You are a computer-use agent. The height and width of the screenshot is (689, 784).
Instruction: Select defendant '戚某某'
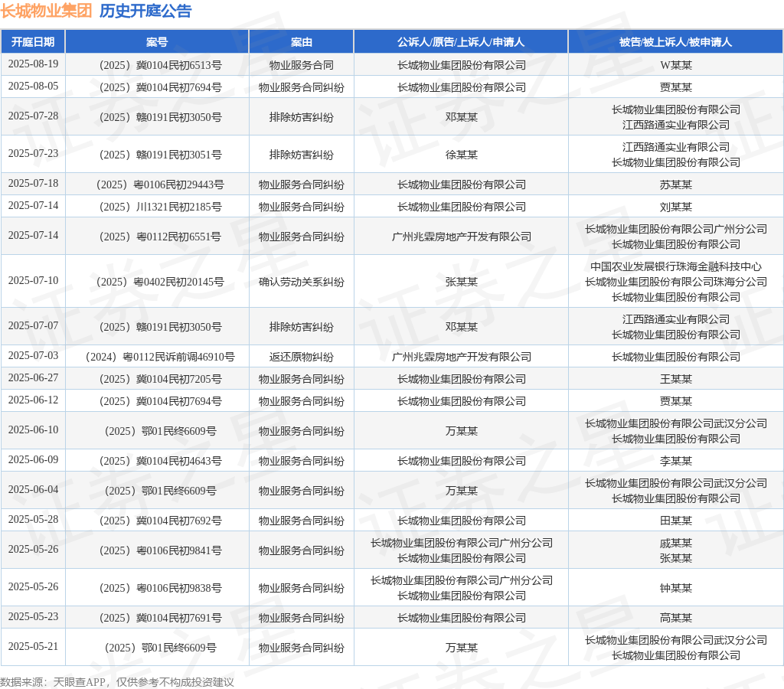(x=676, y=543)
